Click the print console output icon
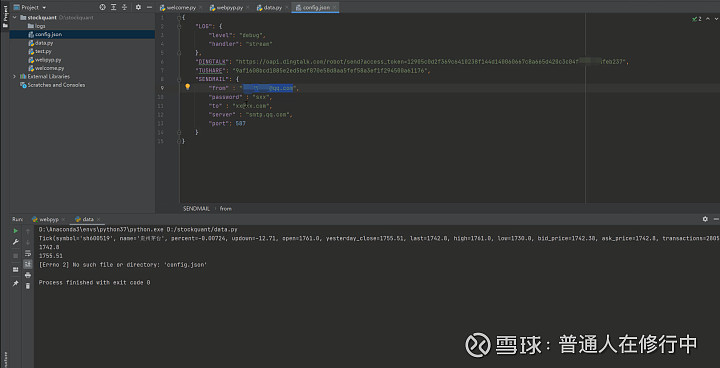 [28, 275]
